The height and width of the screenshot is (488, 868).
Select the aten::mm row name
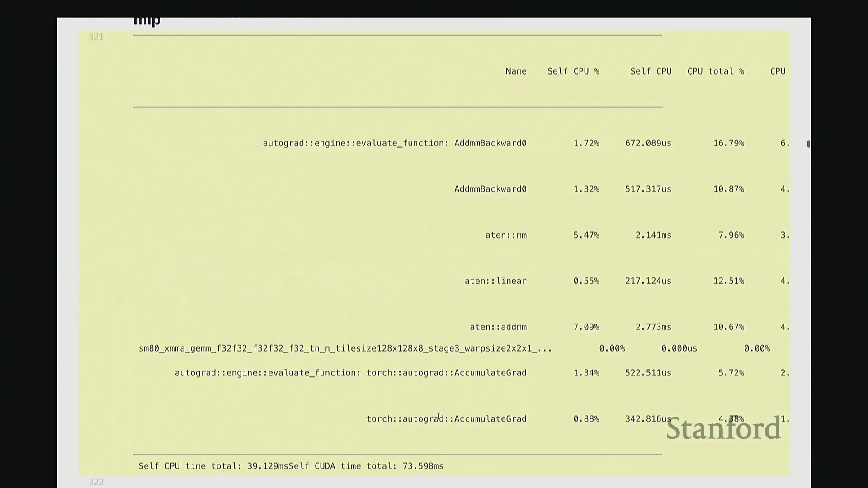pyautogui.click(x=505, y=235)
